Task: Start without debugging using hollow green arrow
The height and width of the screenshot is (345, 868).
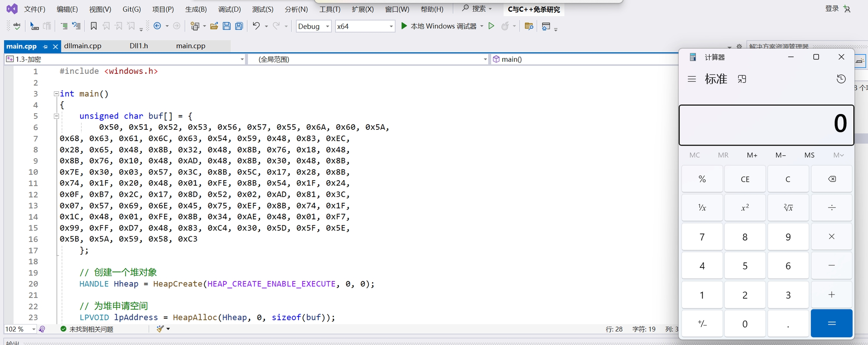Action: click(491, 26)
